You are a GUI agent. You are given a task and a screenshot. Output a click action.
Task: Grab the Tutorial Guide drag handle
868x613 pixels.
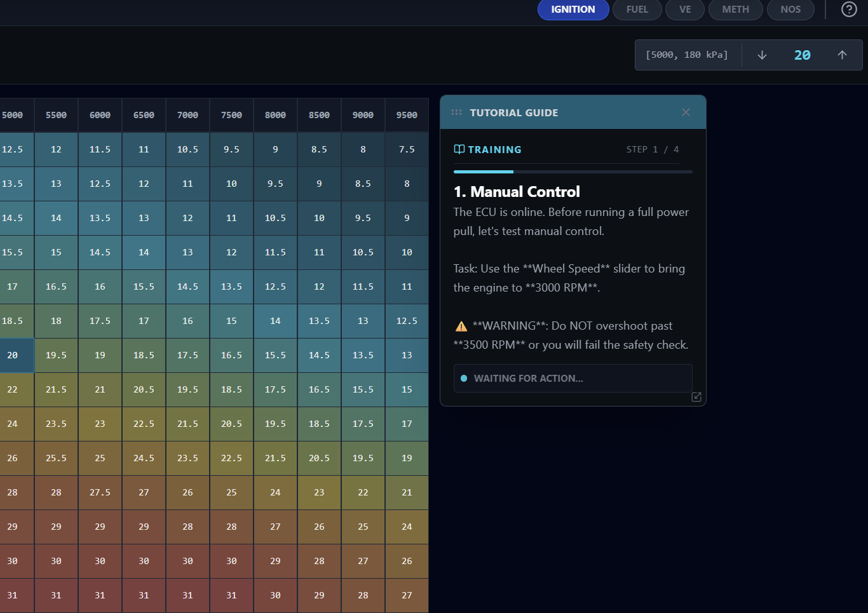(456, 112)
